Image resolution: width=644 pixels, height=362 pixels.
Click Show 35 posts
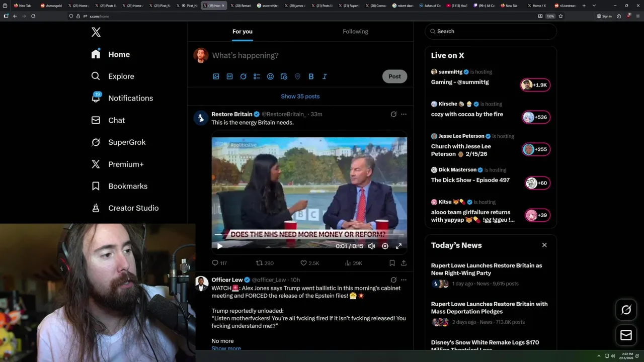click(x=300, y=96)
